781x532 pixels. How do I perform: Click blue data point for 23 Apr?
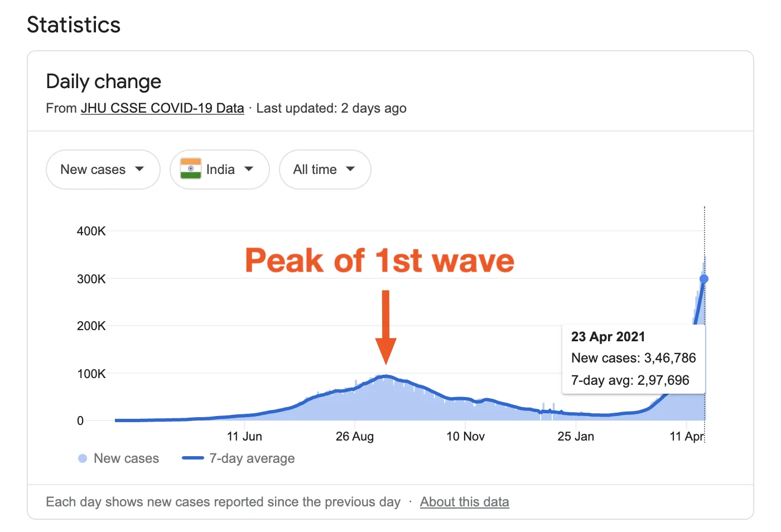704,279
